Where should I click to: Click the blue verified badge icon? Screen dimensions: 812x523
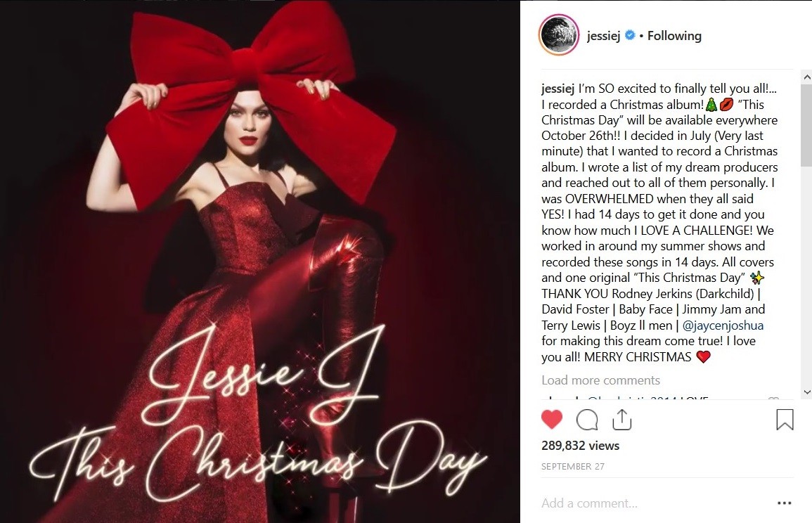[630, 35]
